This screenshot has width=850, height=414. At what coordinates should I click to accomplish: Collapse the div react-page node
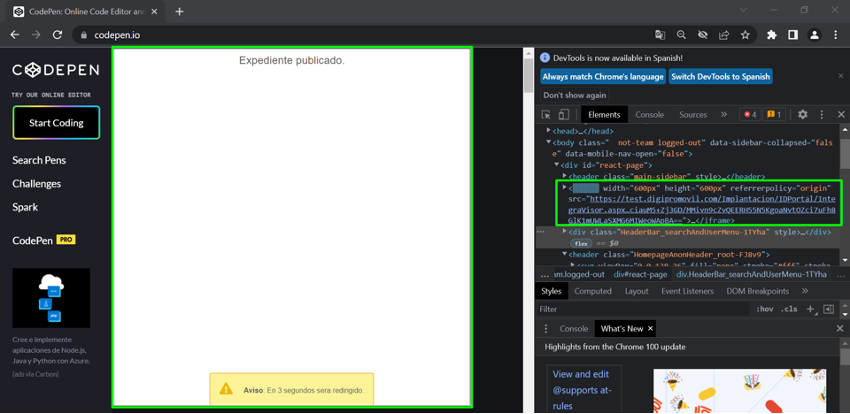pyautogui.click(x=556, y=164)
